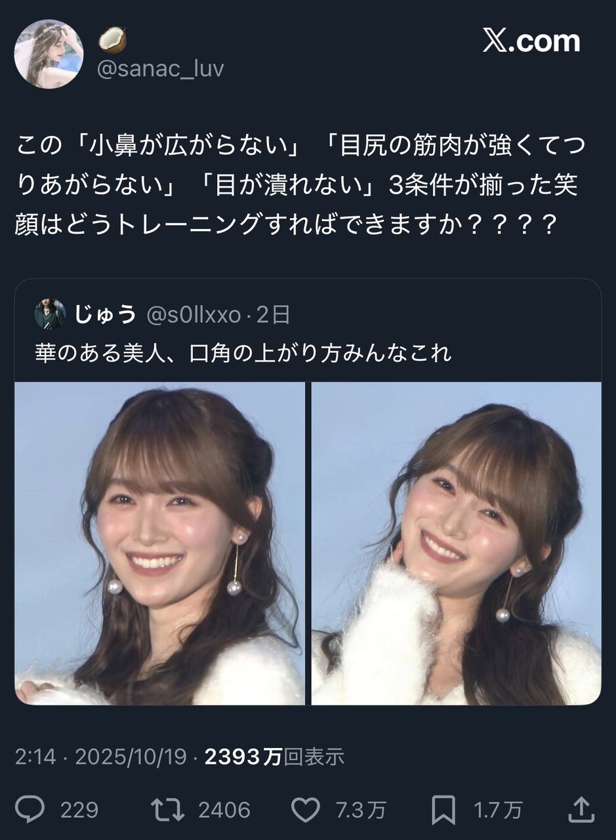This screenshot has width=616, height=840.
Task: Open quoted post text 華のある美人
Action: click(x=103, y=353)
